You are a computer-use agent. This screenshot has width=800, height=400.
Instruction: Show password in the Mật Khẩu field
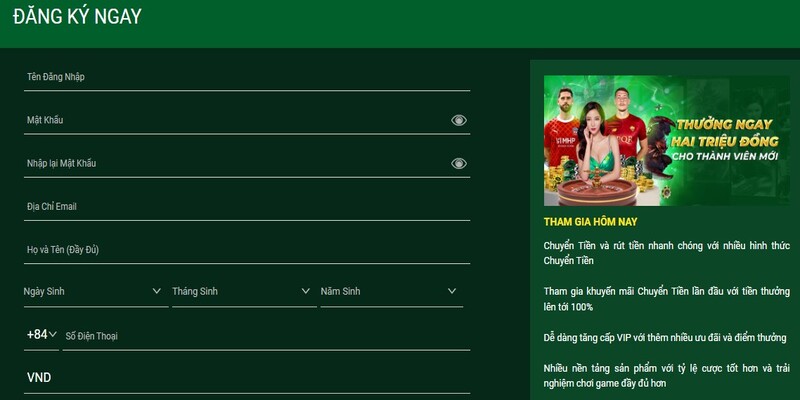point(458,120)
